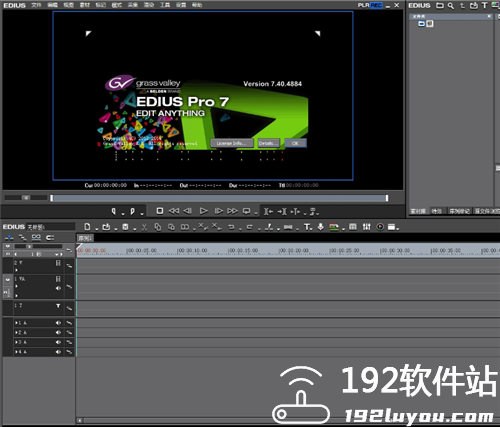Toggle the bin window icon
Screen dimensions: 500x427
pyautogui.click(x=353, y=227)
